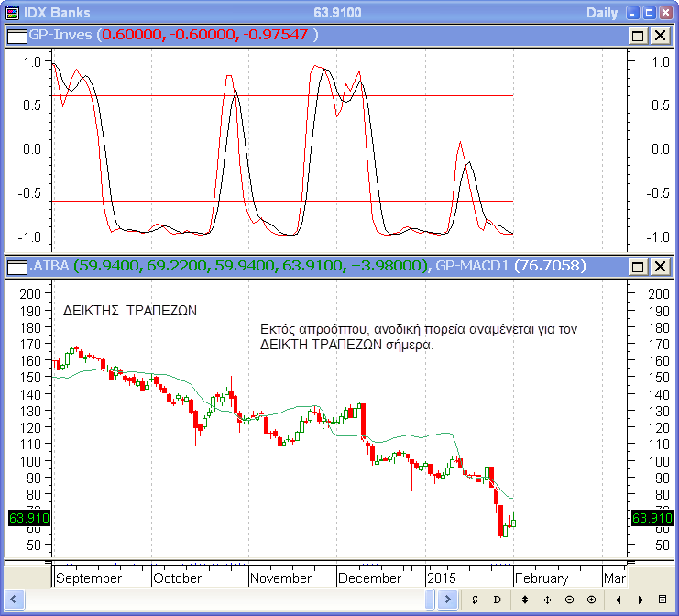Click the GP-MACD1 (76.7058) label
The width and height of the screenshot is (679, 616).
510,266
